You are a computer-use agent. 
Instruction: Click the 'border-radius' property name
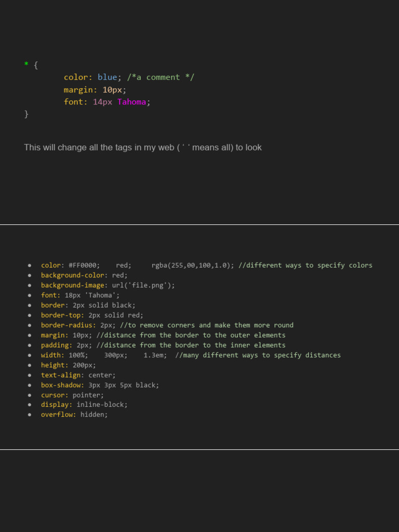tap(68, 325)
